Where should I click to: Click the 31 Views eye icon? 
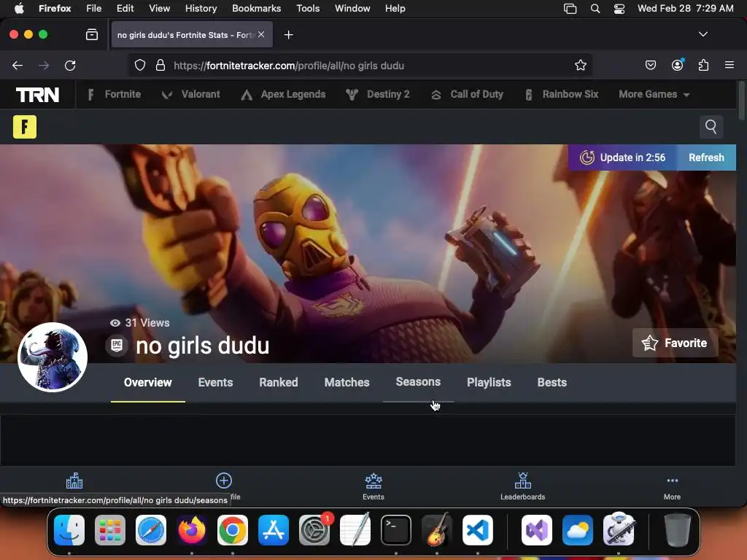tap(115, 323)
